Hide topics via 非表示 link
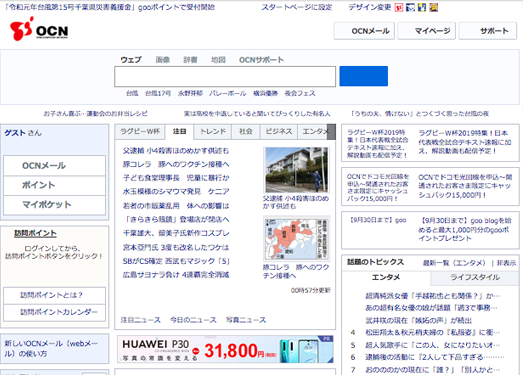Viewport: 523px width, 375px height. (x=506, y=263)
